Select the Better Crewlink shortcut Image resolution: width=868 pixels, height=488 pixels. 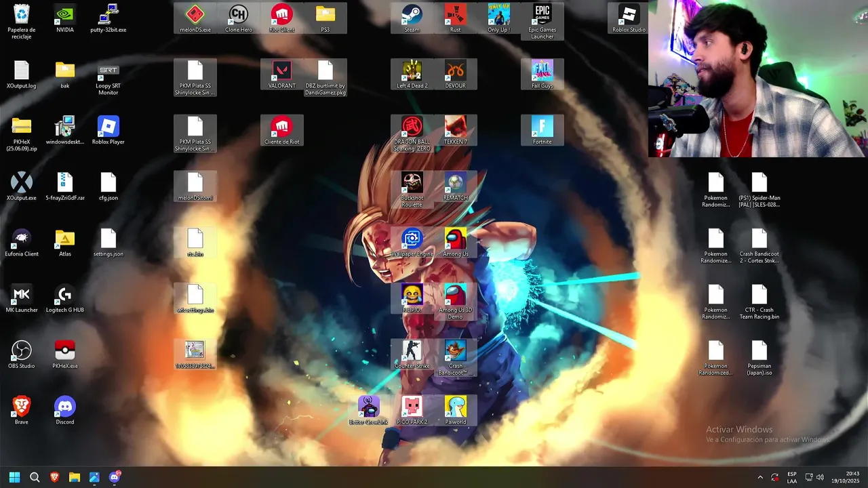click(x=369, y=411)
